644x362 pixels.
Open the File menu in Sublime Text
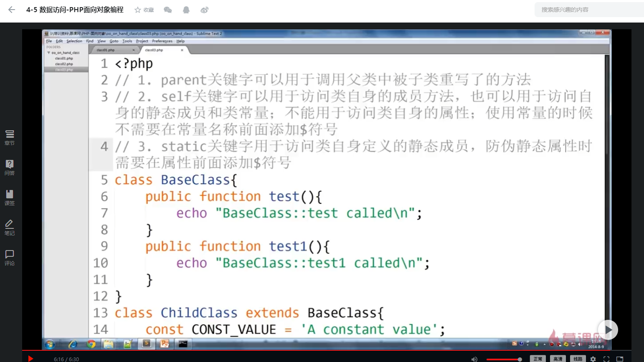pos(49,41)
